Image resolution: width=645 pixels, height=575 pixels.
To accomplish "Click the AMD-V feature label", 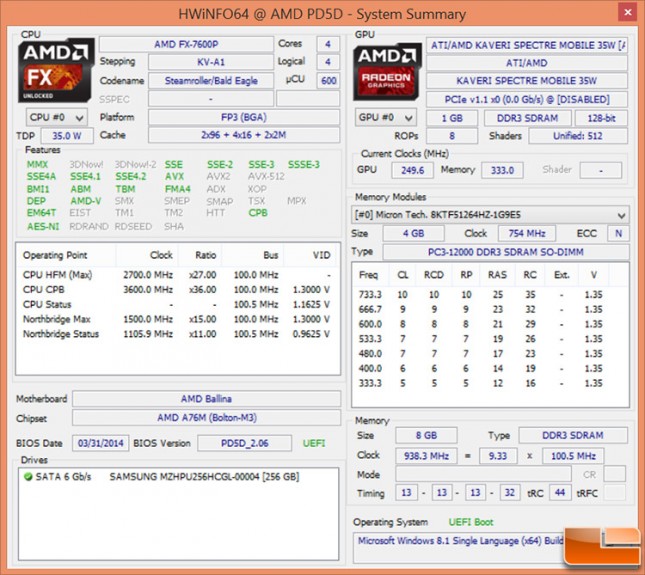I will pos(86,201).
